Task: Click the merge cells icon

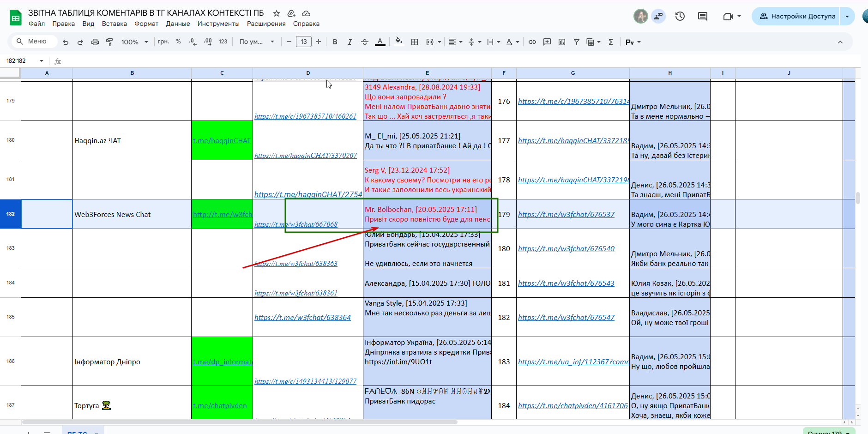Action: [430, 42]
